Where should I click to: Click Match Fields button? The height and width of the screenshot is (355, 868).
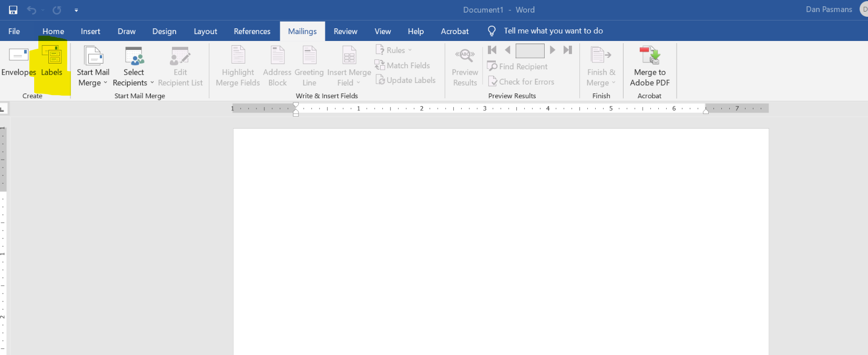tap(403, 65)
